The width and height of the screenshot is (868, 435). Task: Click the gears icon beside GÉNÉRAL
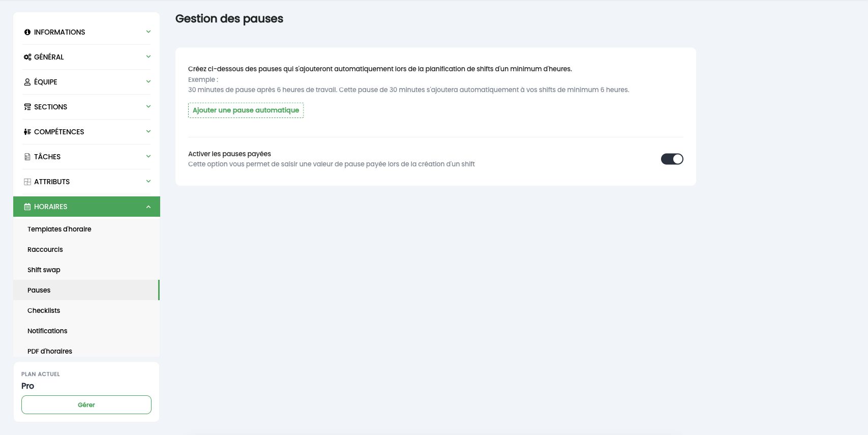click(27, 57)
